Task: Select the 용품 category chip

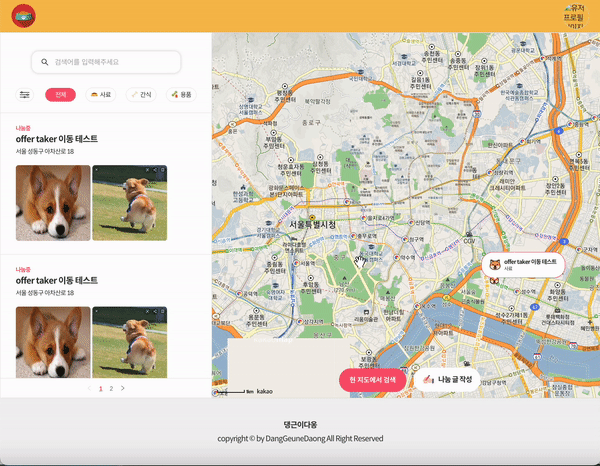Action: pos(181,95)
